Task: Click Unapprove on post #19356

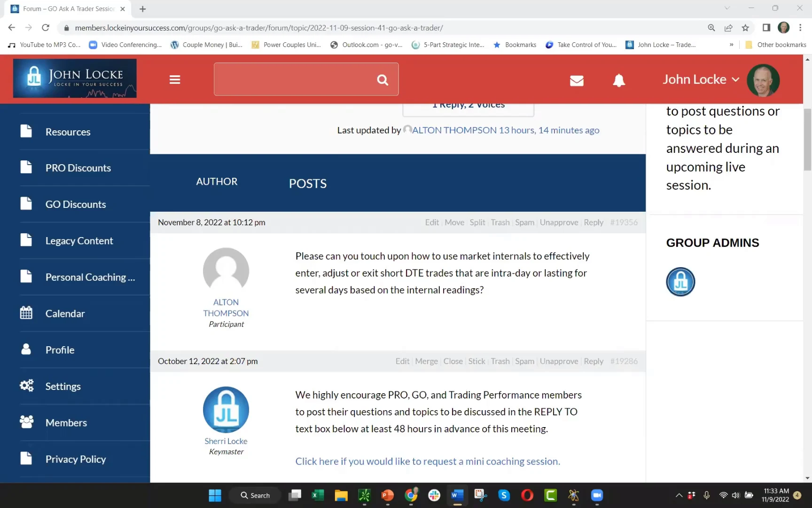Action: coord(559,222)
